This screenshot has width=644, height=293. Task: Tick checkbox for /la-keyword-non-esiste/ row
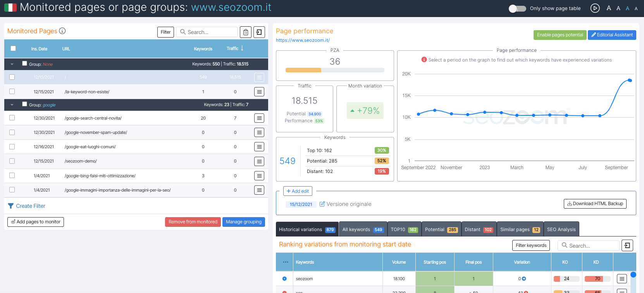click(12, 91)
